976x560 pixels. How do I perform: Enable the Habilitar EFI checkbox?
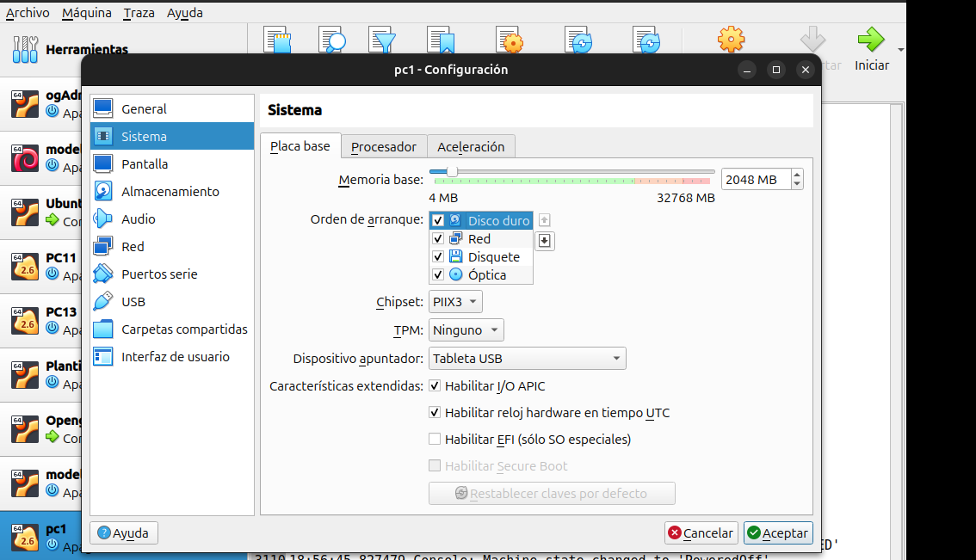tap(435, 440)
